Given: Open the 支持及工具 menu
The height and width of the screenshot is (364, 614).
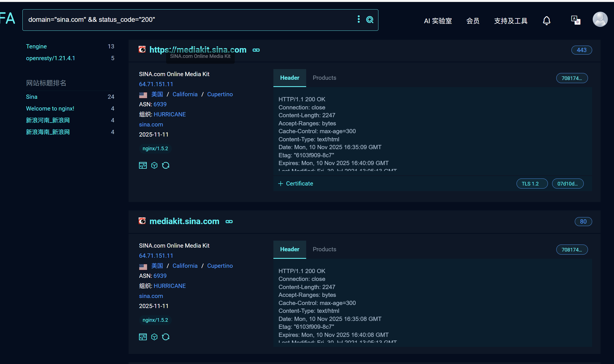Looking at the screenshot, I should point(511,21).
